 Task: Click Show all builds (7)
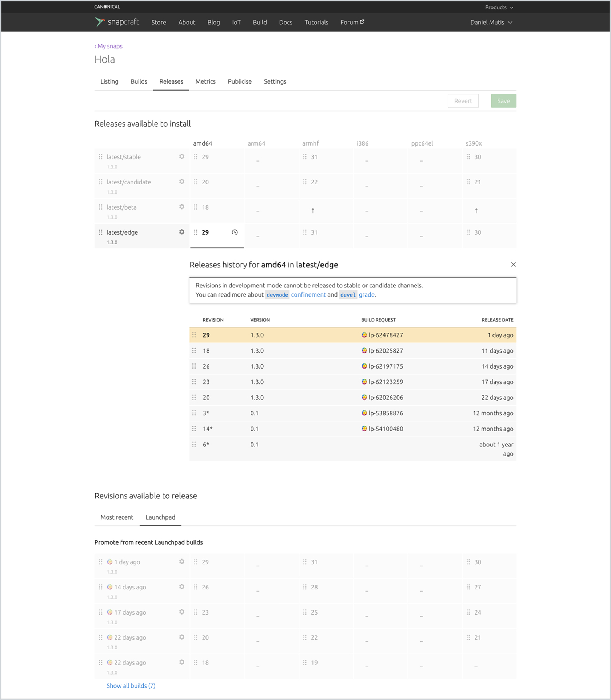131,685
